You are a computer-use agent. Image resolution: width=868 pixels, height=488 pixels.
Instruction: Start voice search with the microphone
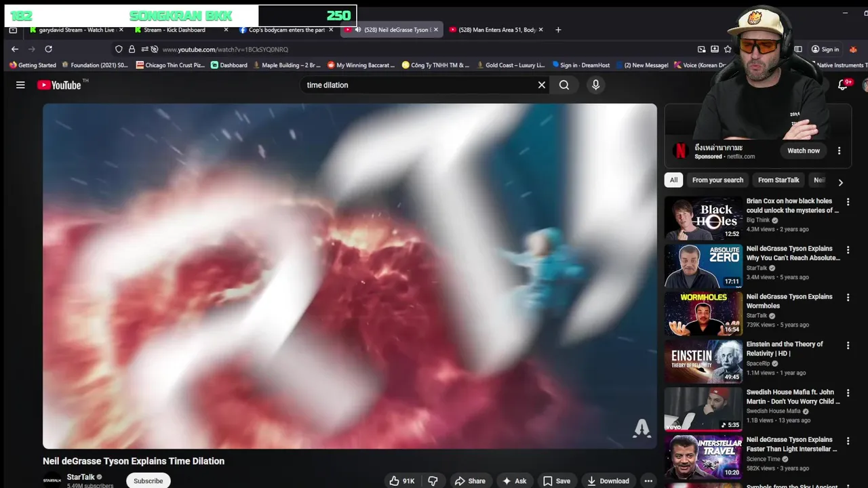pos(595,85)
